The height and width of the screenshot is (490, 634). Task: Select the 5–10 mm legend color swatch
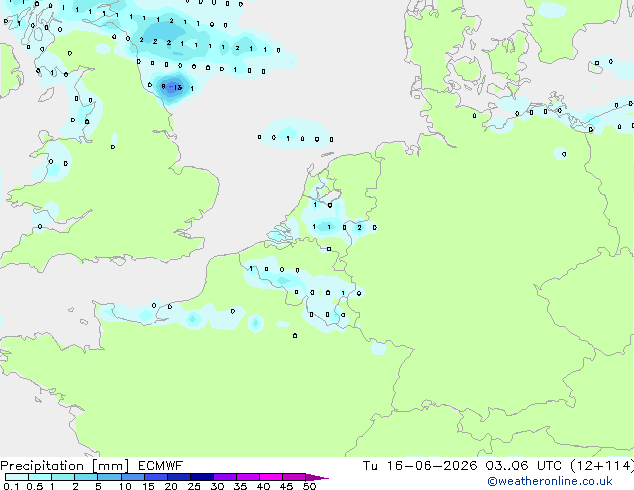click(x=109, y=477)
